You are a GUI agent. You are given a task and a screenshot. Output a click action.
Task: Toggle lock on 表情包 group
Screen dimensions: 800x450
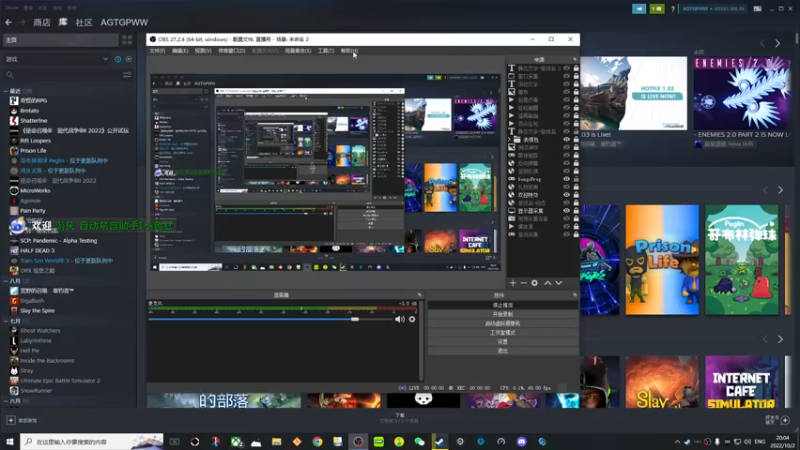[x=576, y=139]
